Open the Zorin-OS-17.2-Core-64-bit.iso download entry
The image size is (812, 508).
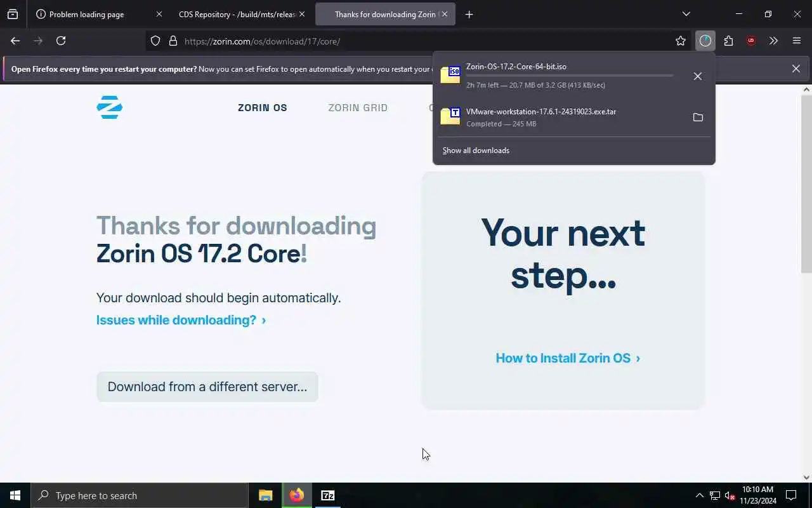573,76
